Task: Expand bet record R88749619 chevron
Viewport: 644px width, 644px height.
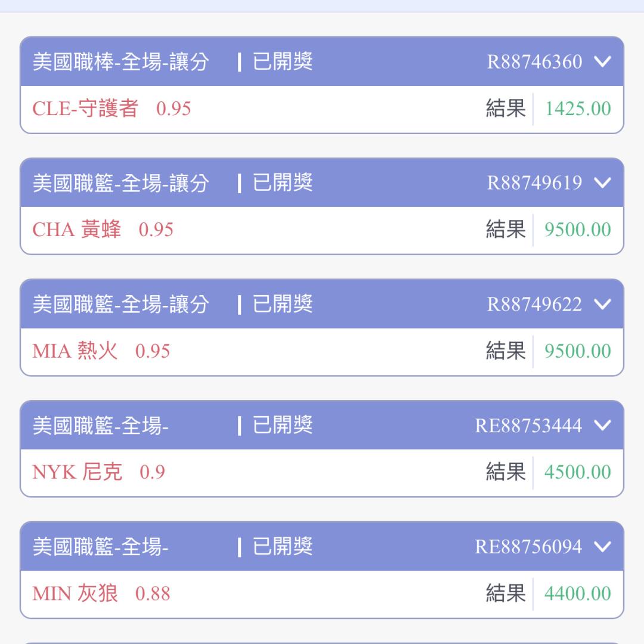Action: [603, 183]
